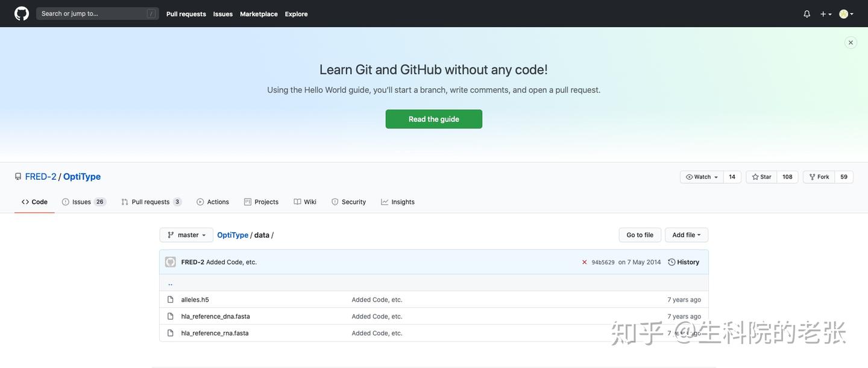
Task: Switch to the Actions tab
Action: click(x=213, y=202)
